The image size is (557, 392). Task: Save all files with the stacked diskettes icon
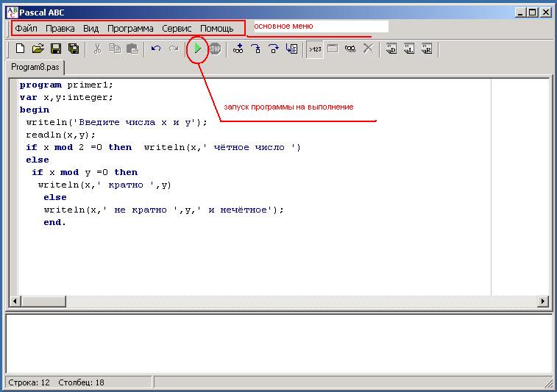click(74, 49)
